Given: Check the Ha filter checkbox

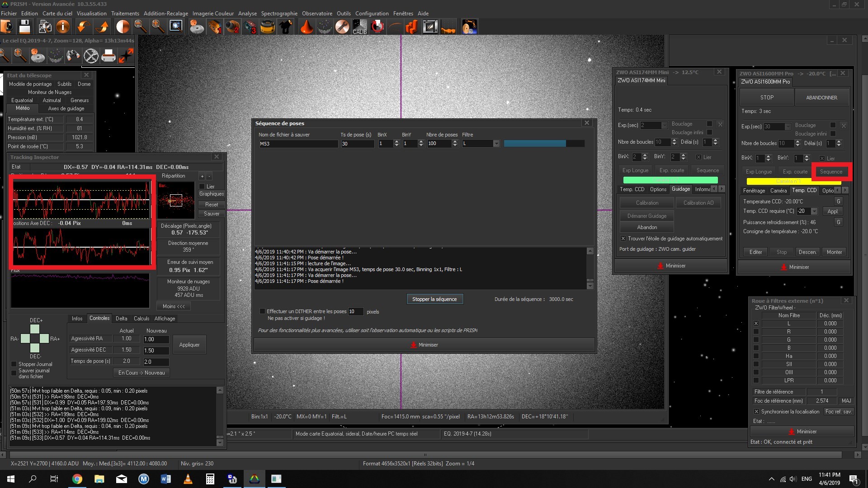Looking at the screenshot, I should click(x=756, y=356).
